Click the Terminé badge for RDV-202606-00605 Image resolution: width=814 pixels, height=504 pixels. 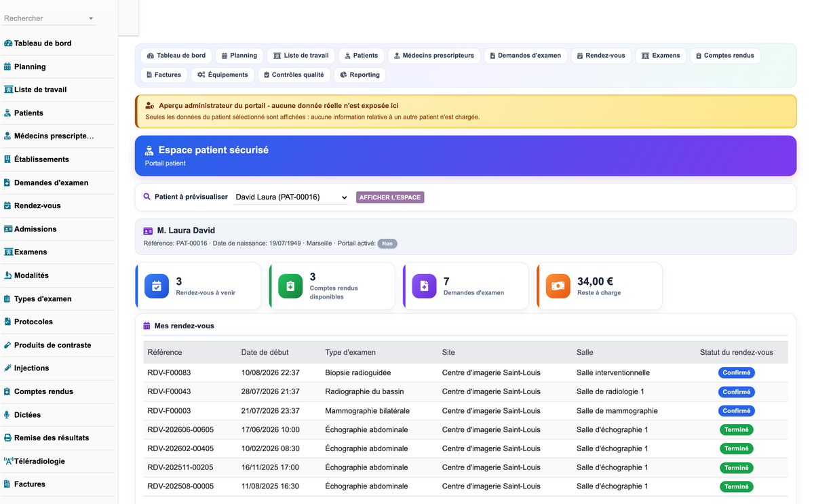737,429
